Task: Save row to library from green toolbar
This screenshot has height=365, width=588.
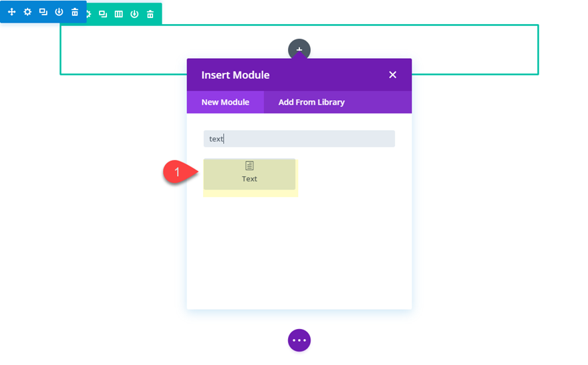Action: [x=134, y=14]
